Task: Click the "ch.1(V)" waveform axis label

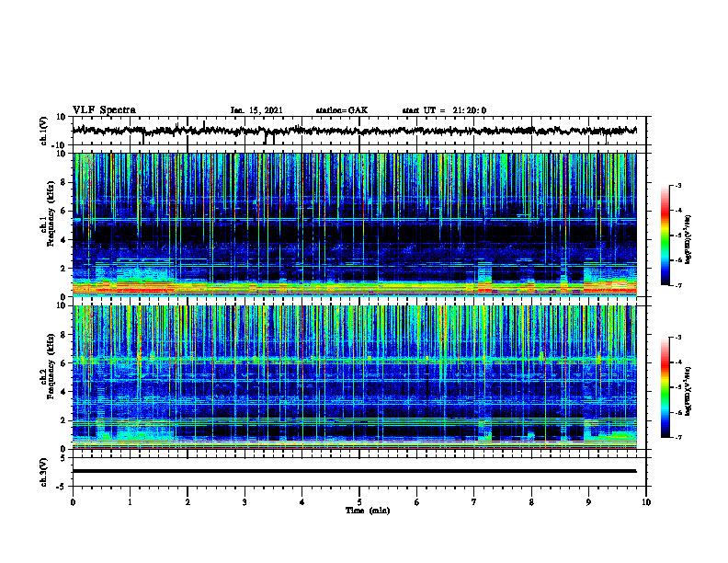Action: coord(44,131)
